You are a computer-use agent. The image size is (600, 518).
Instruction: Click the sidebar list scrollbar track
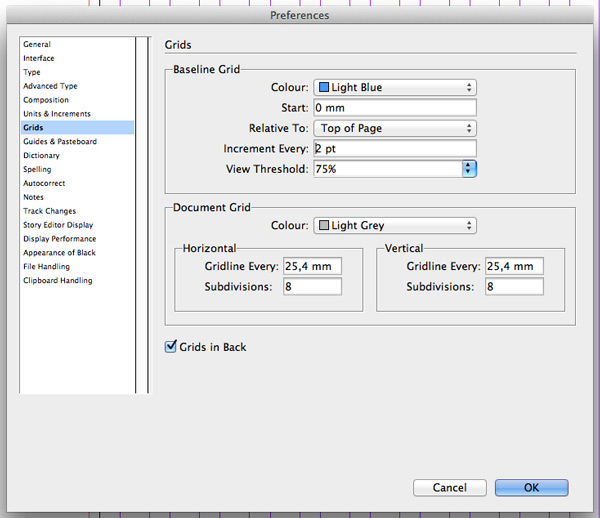point(142,215)
